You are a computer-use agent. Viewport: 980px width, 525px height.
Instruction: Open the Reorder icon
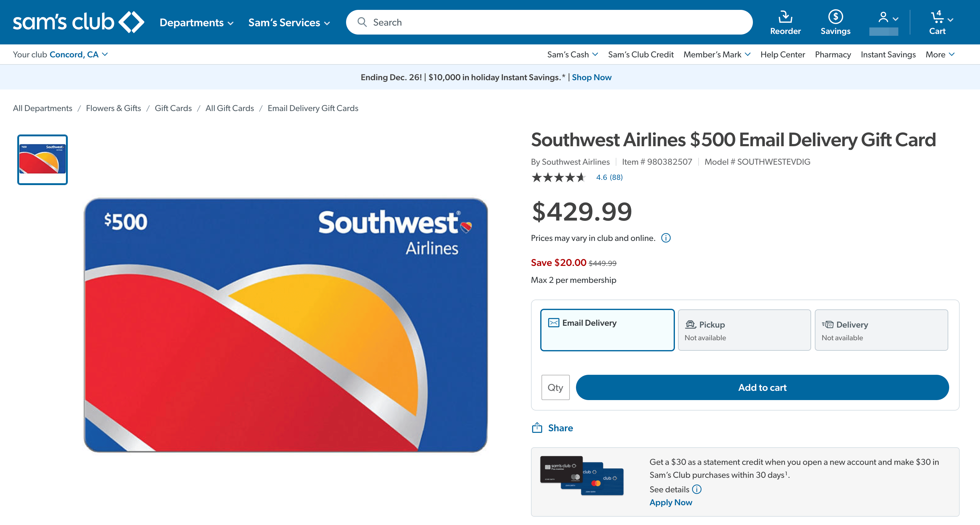tap(785, 17)
